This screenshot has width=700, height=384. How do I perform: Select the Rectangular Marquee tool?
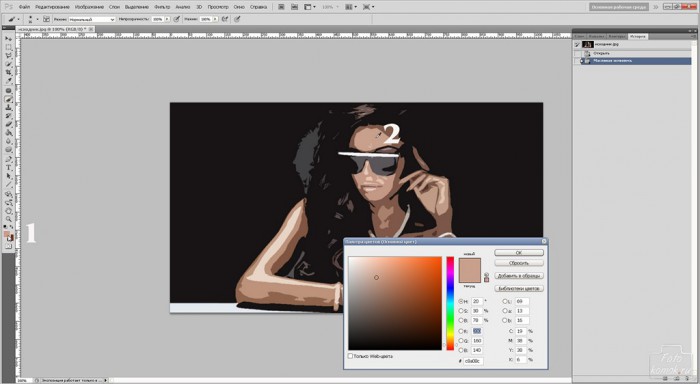coord(8,47)
